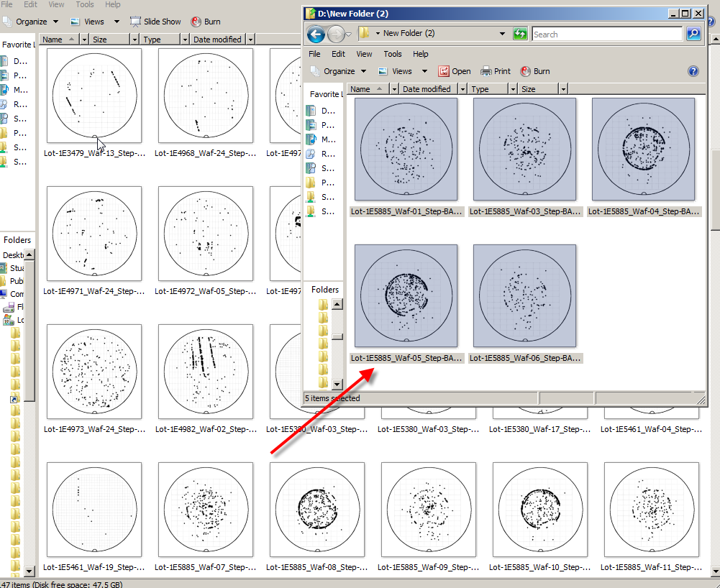This screenshot has height=588, width=720.
Task: Click the Back navigation arrow button
Action: [x=316, y=34]
